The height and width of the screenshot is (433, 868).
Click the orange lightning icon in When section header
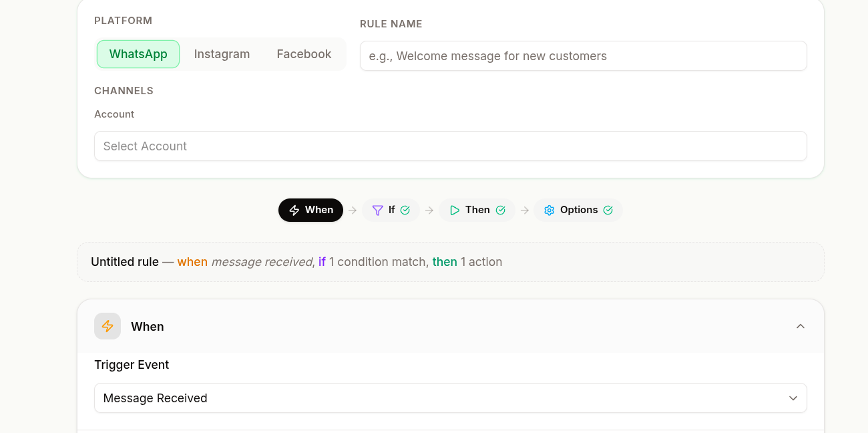(x=107, y=326)
